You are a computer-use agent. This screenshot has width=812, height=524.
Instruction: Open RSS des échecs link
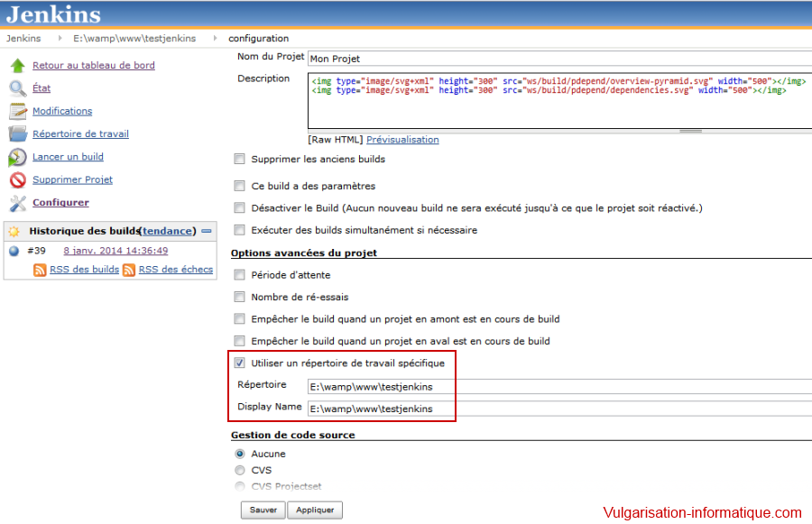pos(176,270)
